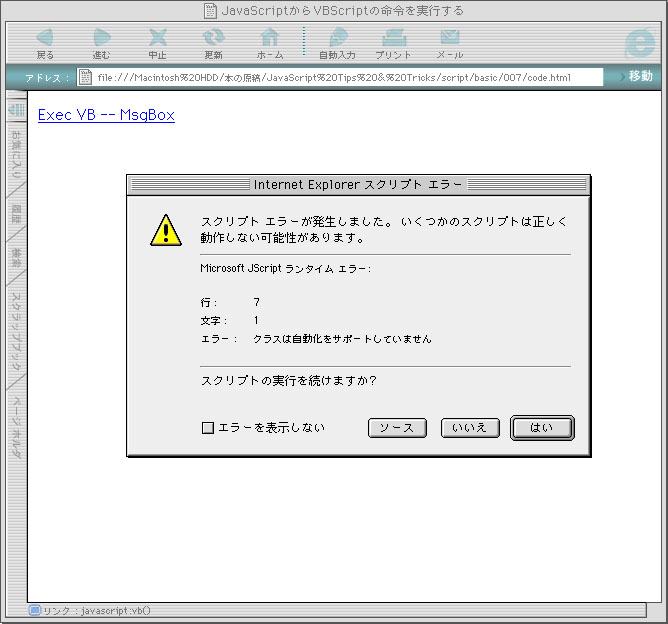The height and width of the screenshot is (624, 668).
Task: Click the document icon in window title
Action: coord(210,11)
